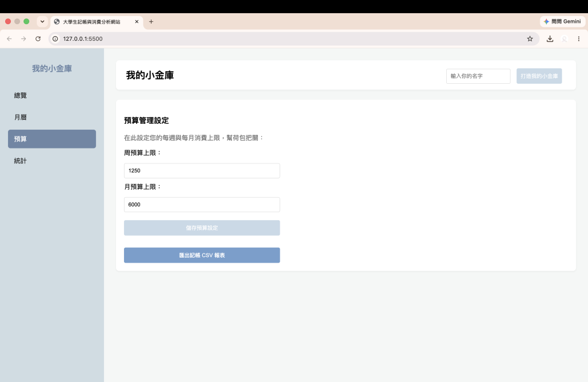Expand the tab search dropdown arrow
Image resolution: width=588 pixels, height=382 pixels.
42,22
